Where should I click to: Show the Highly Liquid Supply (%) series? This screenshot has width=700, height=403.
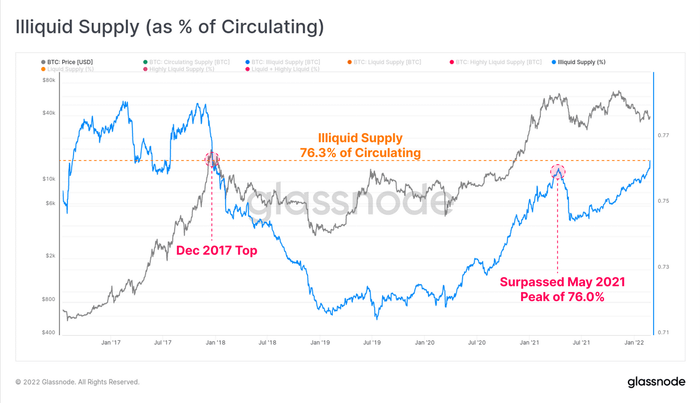click(x=179, y=69)
